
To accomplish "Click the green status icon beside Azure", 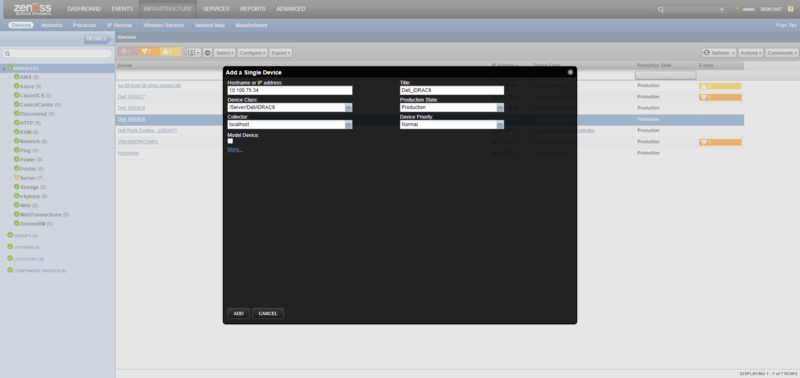I will pyautogui.click(x=17, y=86).
